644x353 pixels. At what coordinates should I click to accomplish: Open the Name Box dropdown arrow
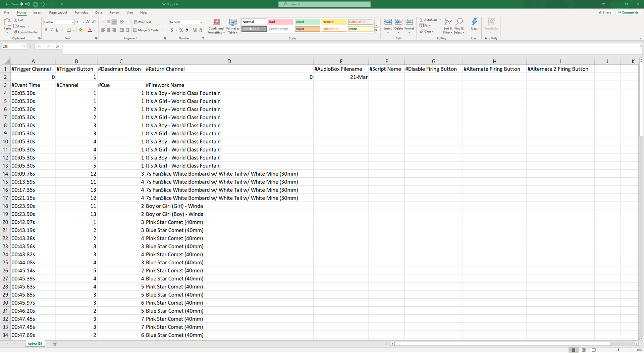click(24, 46)
